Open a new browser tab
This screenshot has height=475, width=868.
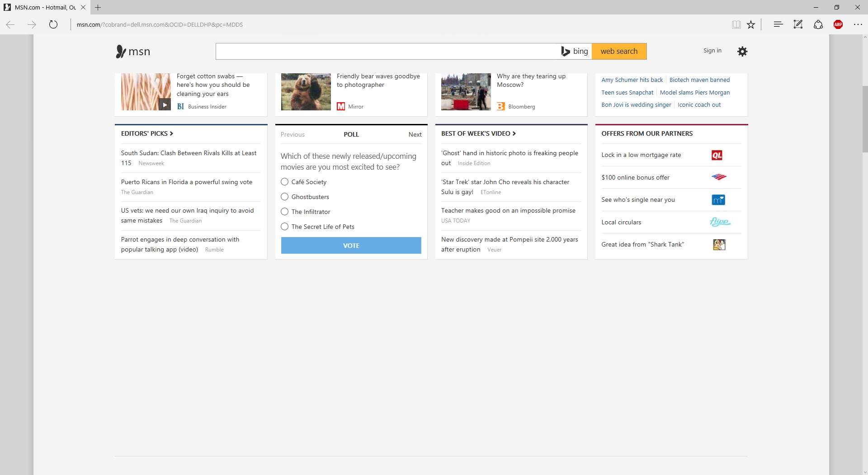click(98, 7)
